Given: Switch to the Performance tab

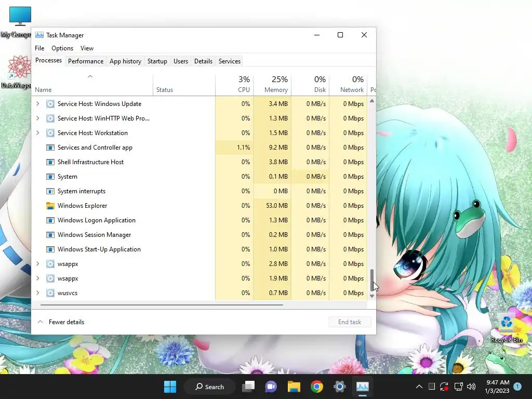Looking at the screenshot, I should [86, 61].
